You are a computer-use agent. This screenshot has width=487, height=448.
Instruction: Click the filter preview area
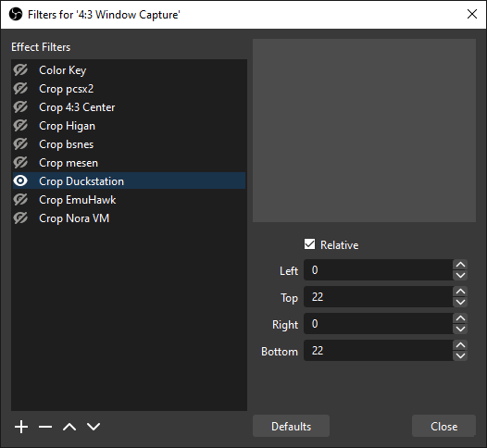[364, 131]
